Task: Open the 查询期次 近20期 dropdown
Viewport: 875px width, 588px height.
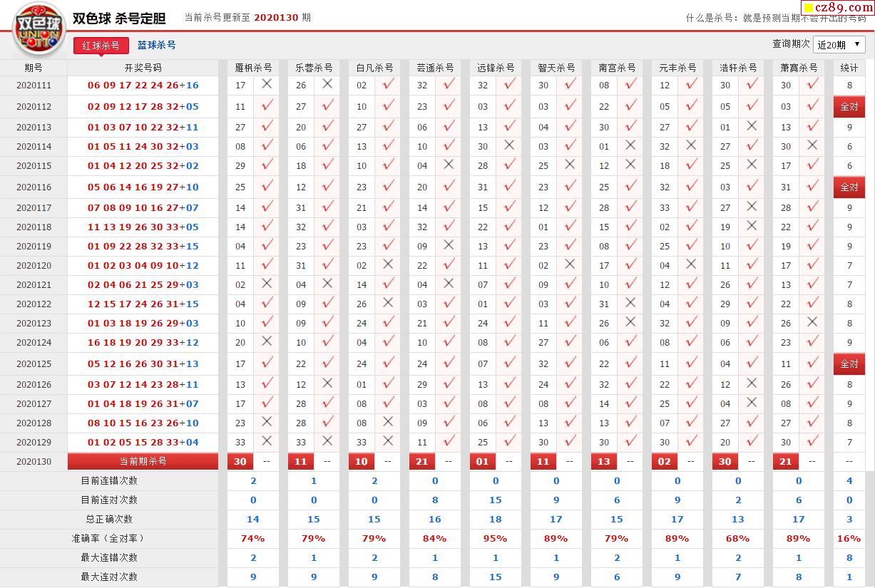Action: point(839,44)
